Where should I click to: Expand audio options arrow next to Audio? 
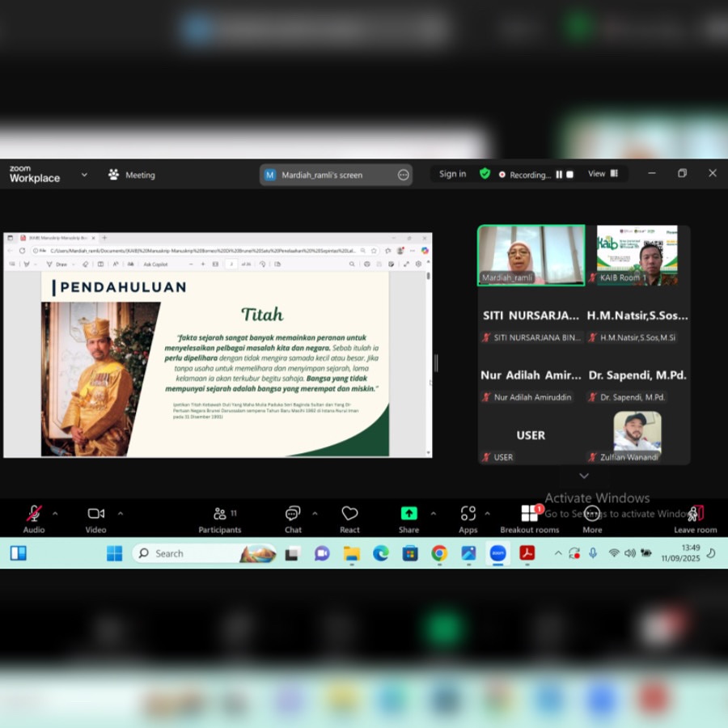[x=55, y=514]
